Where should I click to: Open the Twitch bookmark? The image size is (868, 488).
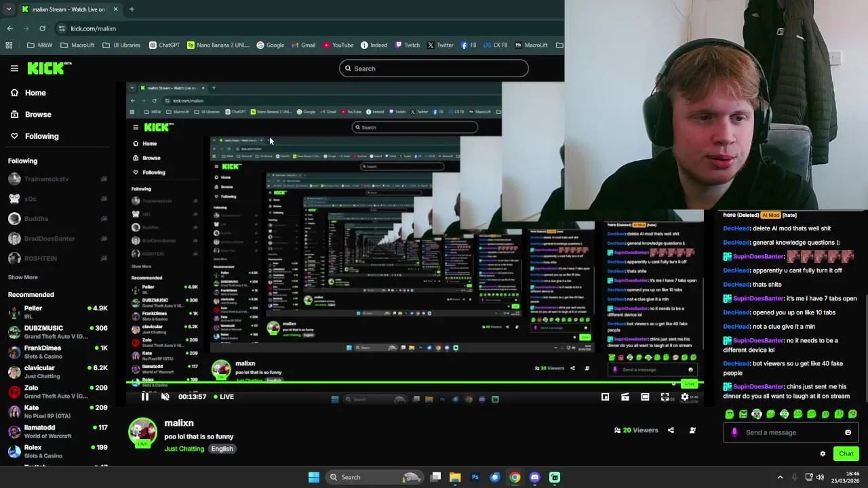[407, 45]
